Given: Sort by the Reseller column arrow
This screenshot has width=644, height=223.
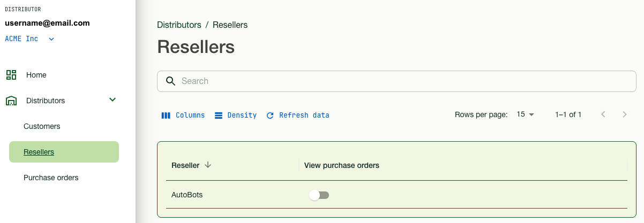Looking at the screenshot, I should 208,165.
